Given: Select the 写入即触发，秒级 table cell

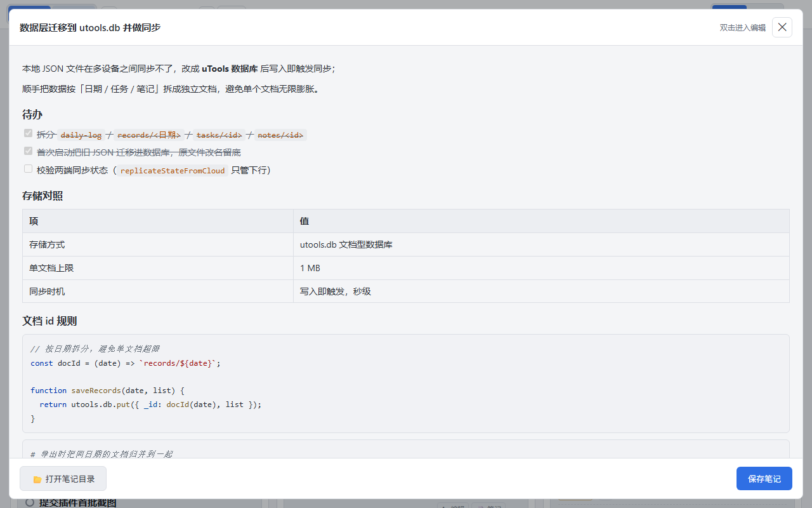Looking at the screenshot, I should [541, 291].
